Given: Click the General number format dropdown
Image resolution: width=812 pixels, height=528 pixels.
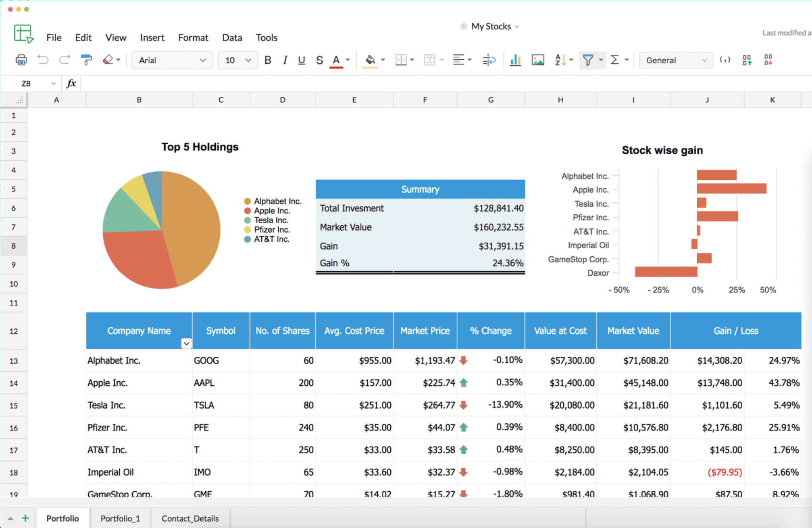Looking at the screenshot, I should click(x=675, y=60).
